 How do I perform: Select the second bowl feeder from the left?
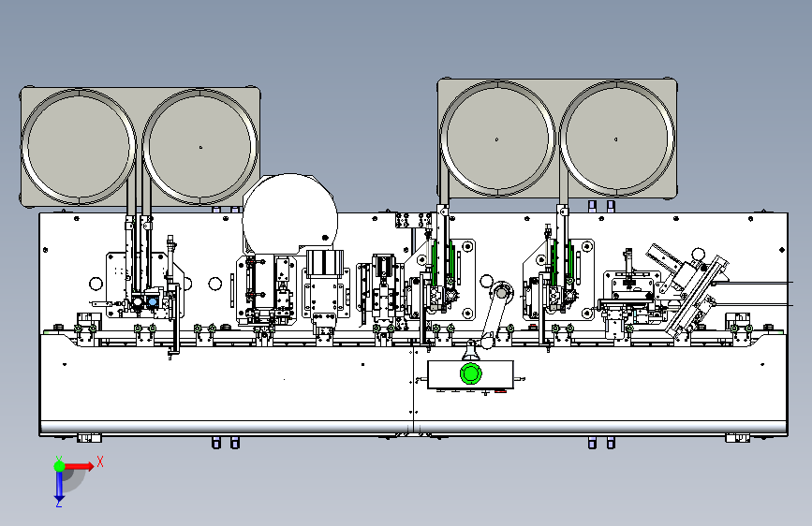pyautogui.click(x=199, y=147)
